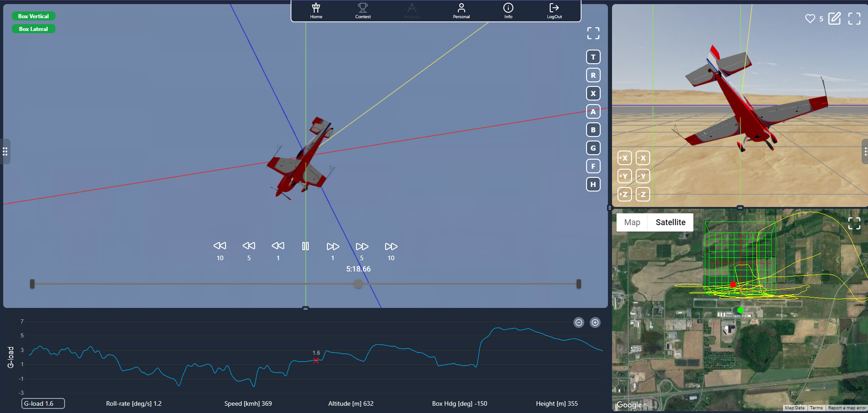This screenshot has height=413, width=868.
Task: Click the left edge panel grip handle
Action: coord(5,151)
